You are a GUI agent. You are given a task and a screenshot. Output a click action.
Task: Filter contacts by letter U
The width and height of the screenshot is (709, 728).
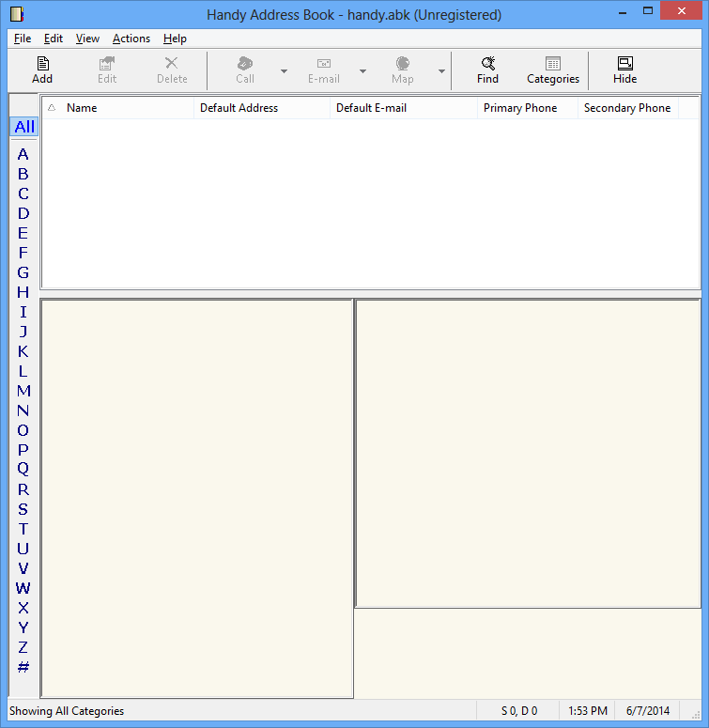(x=23, y=549)
